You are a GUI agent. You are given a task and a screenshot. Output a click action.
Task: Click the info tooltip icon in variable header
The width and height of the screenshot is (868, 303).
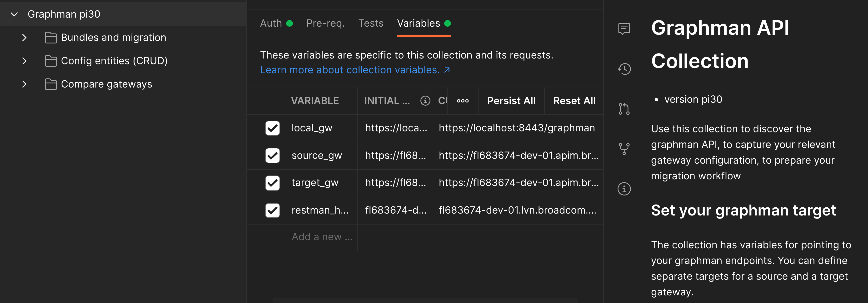[x=425, y=101]
